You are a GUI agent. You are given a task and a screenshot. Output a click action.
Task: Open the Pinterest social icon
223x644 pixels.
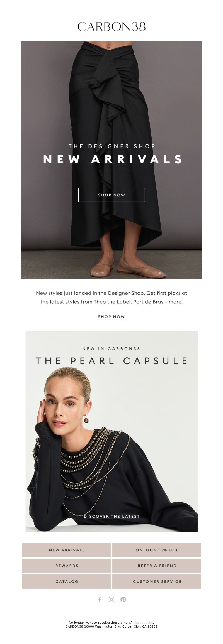tap(123, 599)
